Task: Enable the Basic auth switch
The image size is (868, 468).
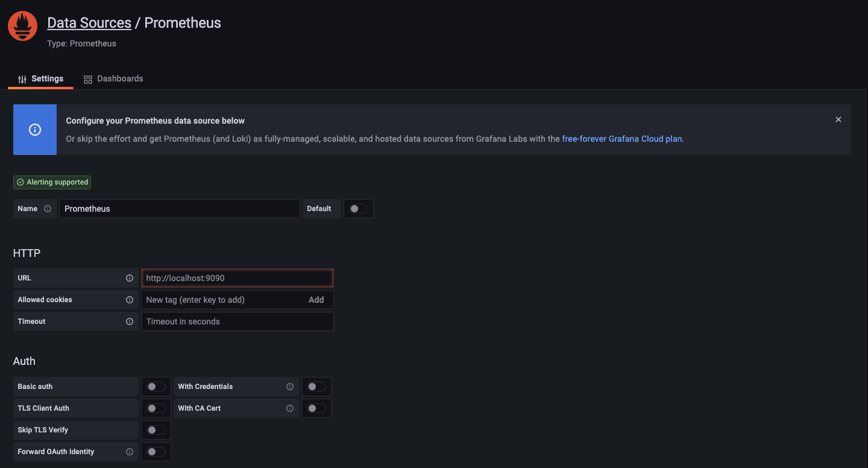Action: point(156,387)
